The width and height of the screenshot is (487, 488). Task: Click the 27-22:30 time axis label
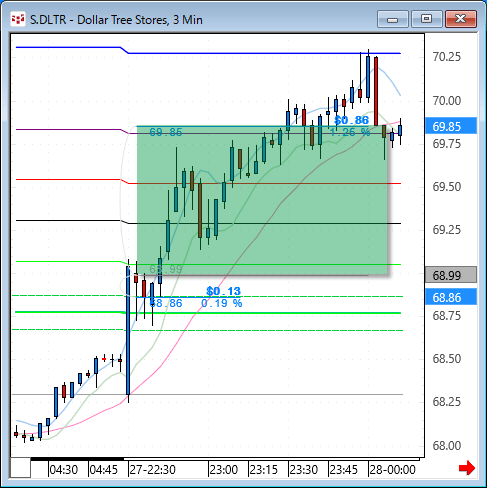[x=152, y=470]
